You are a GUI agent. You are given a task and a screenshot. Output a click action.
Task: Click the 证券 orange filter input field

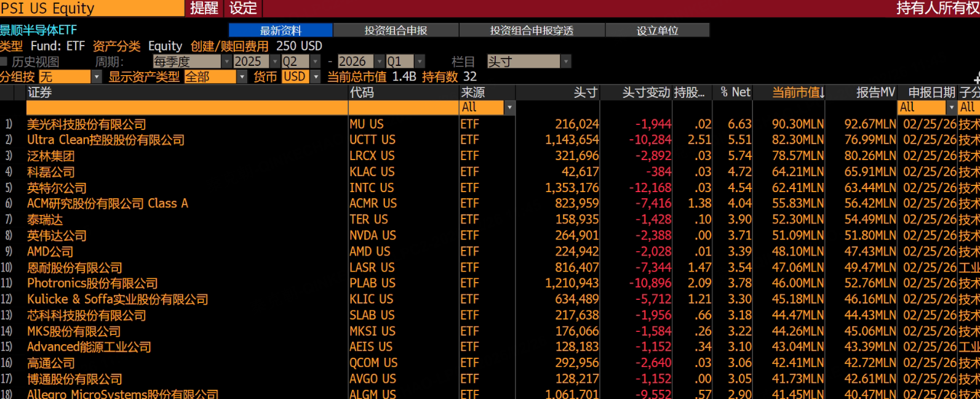click(187, 108)
